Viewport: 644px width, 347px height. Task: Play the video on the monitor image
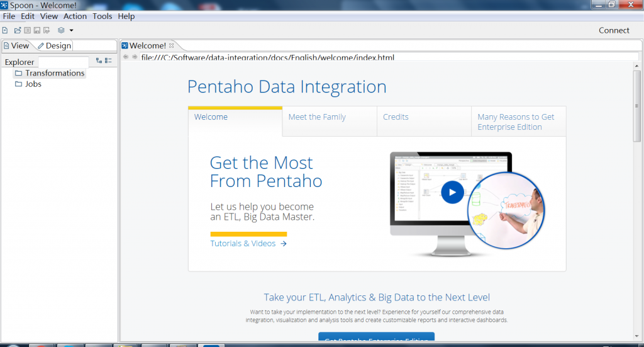pyautogui.click(x=453, y=192)
